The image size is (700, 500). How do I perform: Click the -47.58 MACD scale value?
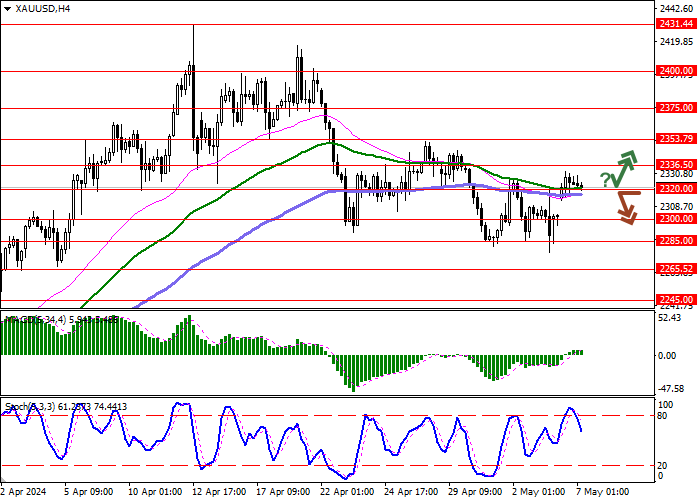(669, 389)
